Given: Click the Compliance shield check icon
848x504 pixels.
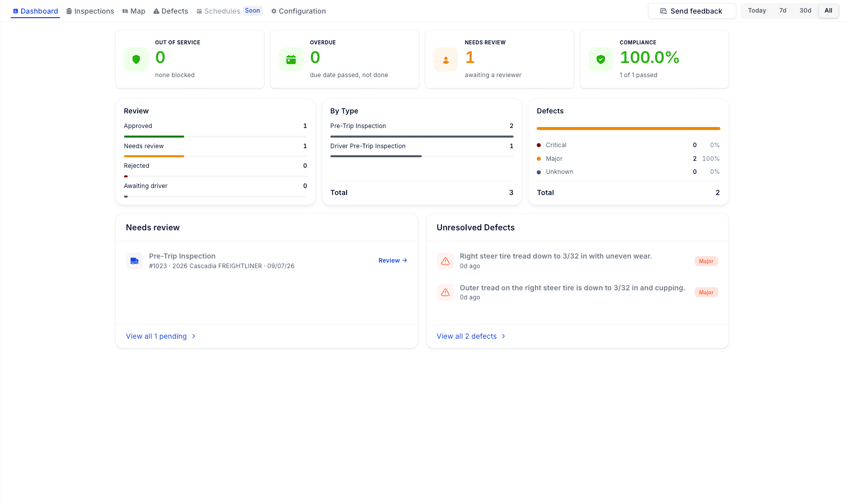Looking at the screenshot, I should [x=601, y=59].
